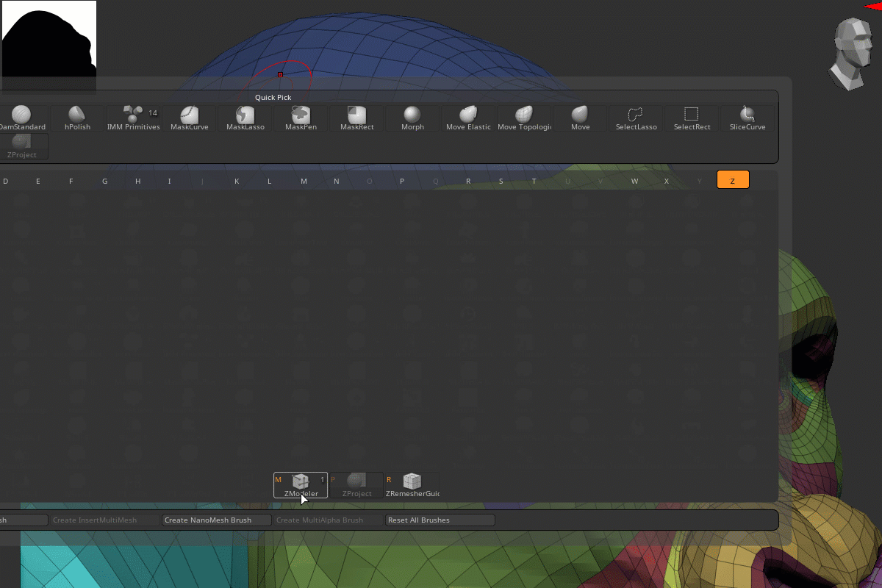Viewport: 882px width, 588px height.
Task: Filter brushes by letter R
Action: (x=468, y=181)
